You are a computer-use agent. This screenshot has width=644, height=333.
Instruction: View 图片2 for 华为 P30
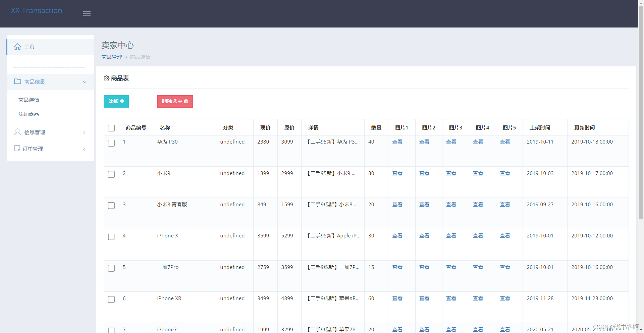(424, 142)
